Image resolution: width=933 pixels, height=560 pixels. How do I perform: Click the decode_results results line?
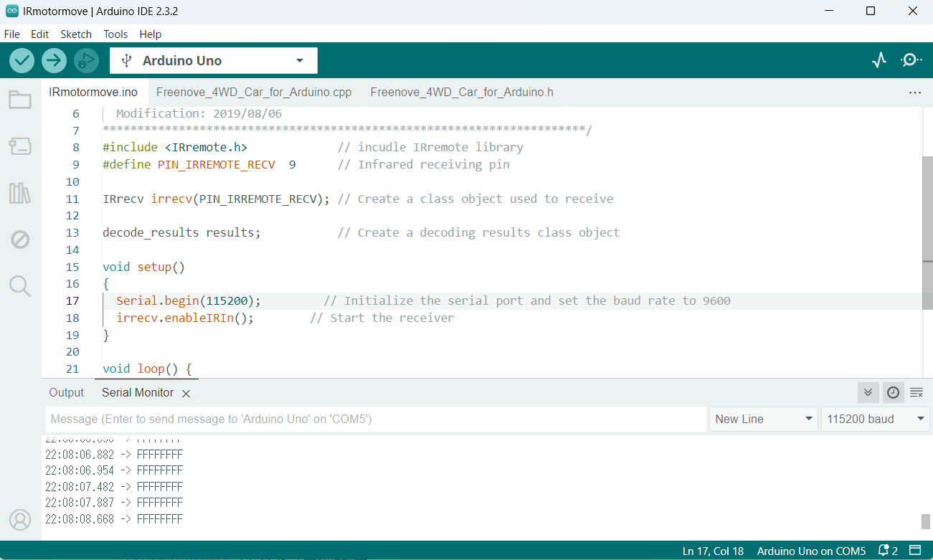tap(182, 233)
